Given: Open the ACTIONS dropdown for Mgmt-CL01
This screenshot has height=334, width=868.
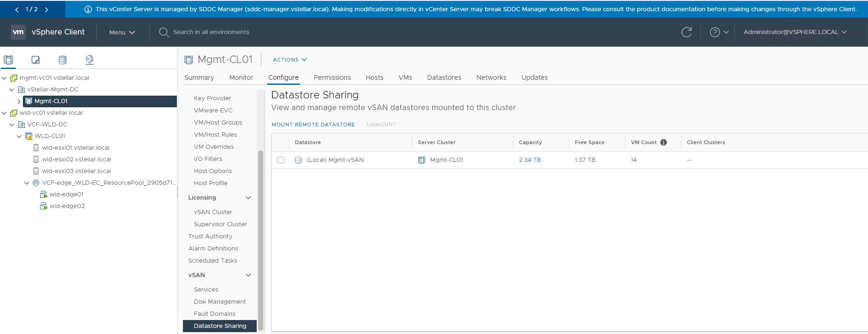Looking at the screenshot, I should click(x=289, y=60).
